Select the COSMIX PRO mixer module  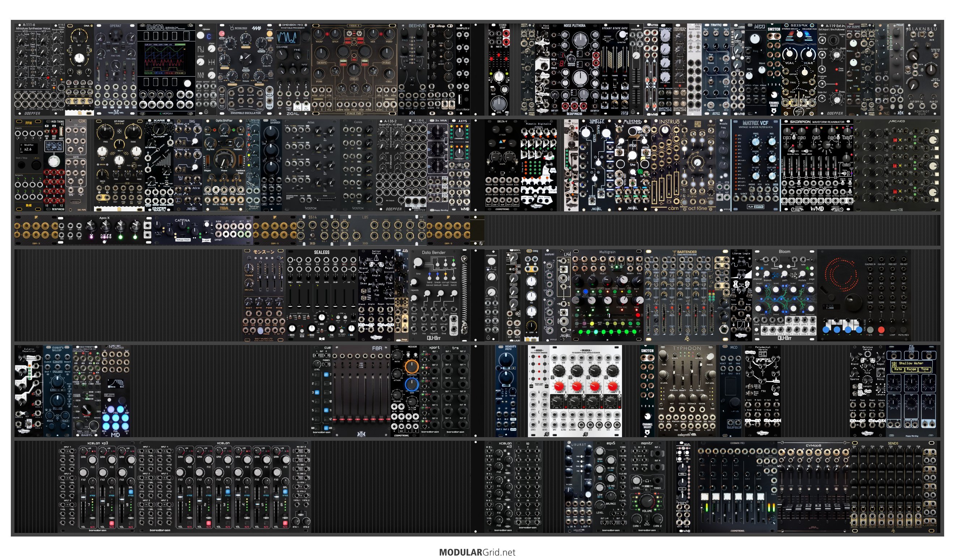(x=737, y=487)
